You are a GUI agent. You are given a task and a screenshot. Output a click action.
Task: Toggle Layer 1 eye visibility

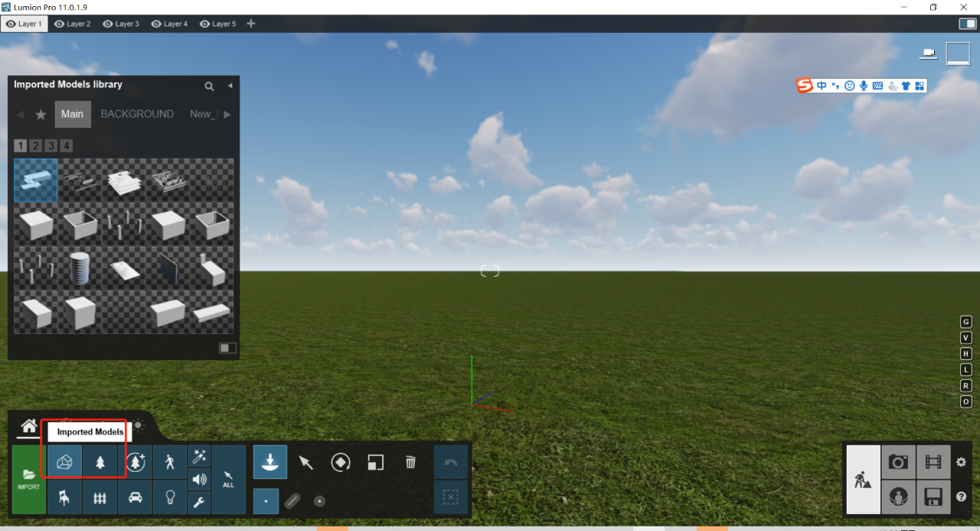coord(11,24)
